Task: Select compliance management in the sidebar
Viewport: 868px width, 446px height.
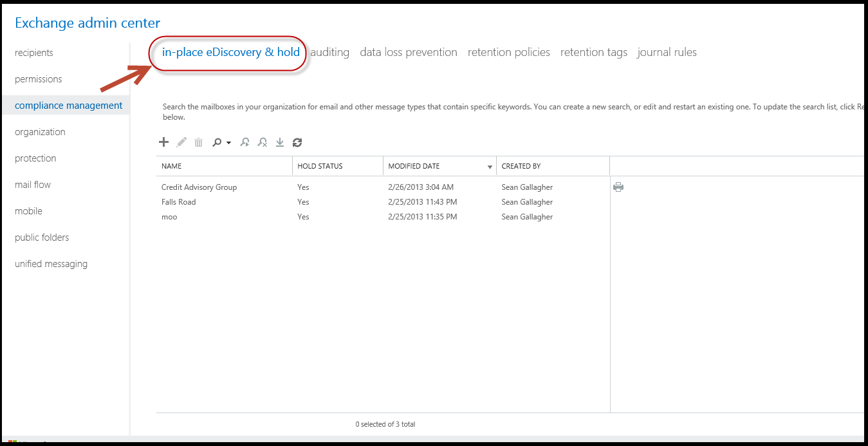Action: click(66, 106)
